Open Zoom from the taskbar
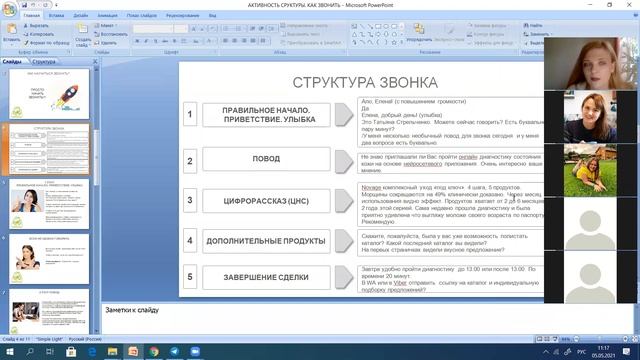 pyautogui.click(x=195, y=351)
